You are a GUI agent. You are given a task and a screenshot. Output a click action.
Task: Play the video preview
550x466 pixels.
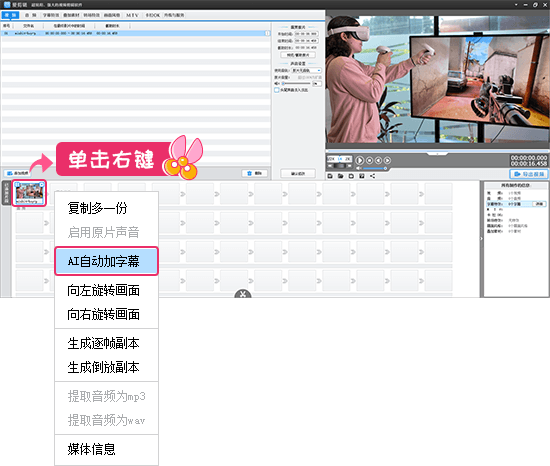(360, 160)
